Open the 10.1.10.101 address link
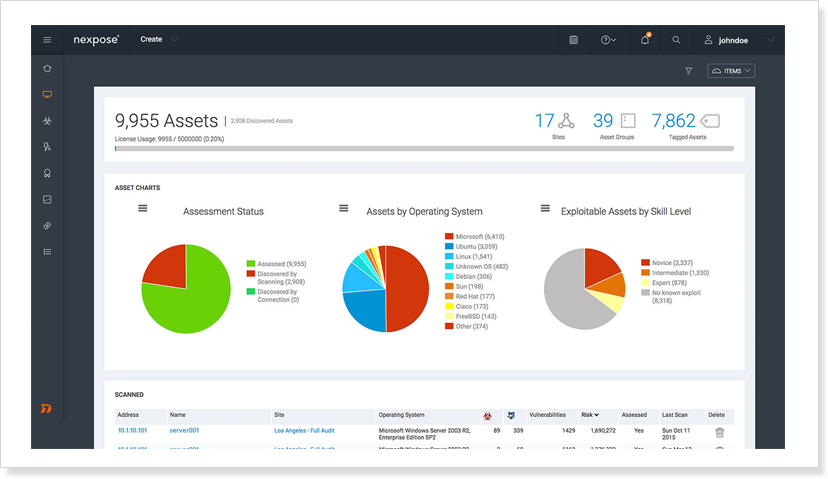The width and height of the screenshot is (828, 479). (x=133, y=430)
